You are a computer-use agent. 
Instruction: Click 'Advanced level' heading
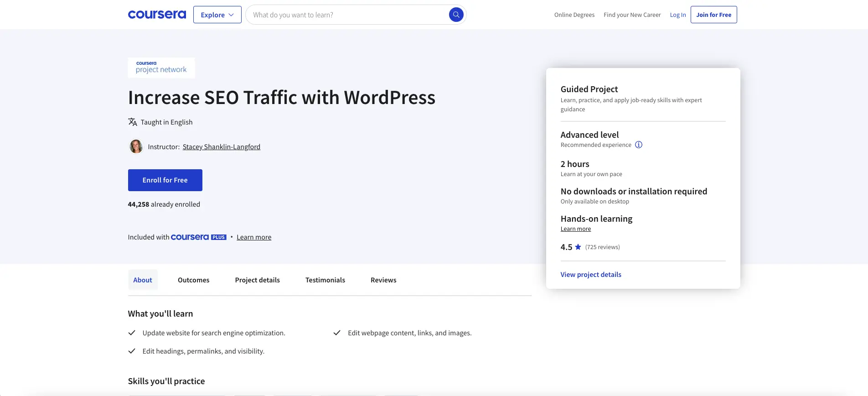tap(589, 135)
